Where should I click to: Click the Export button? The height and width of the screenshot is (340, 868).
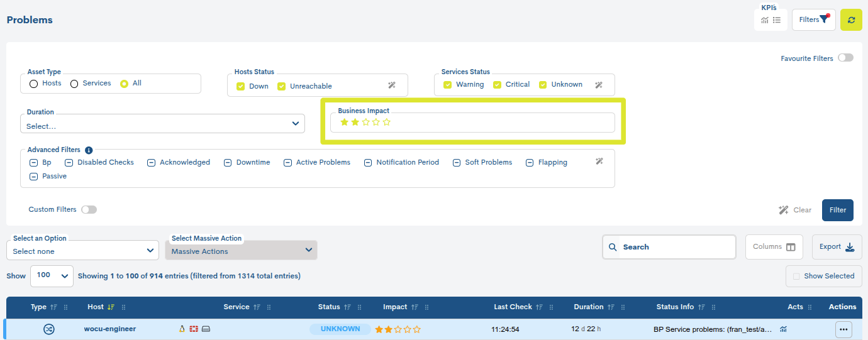837,247
